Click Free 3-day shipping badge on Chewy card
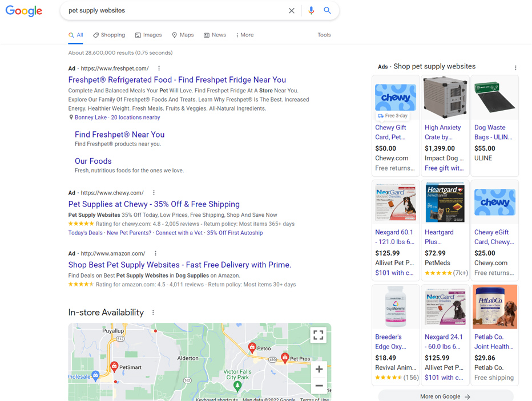 coord(393,116)
